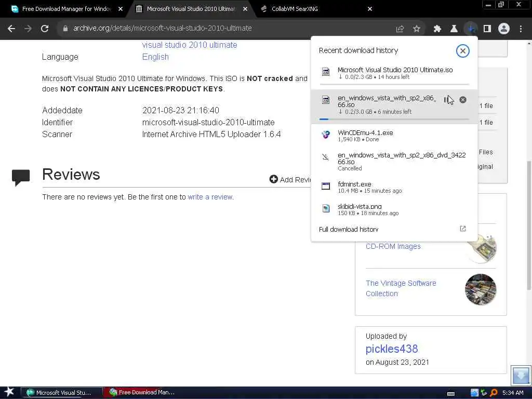Click floating download arrow widget
Viewport: 532px width, 399px height.
(521, 375)
